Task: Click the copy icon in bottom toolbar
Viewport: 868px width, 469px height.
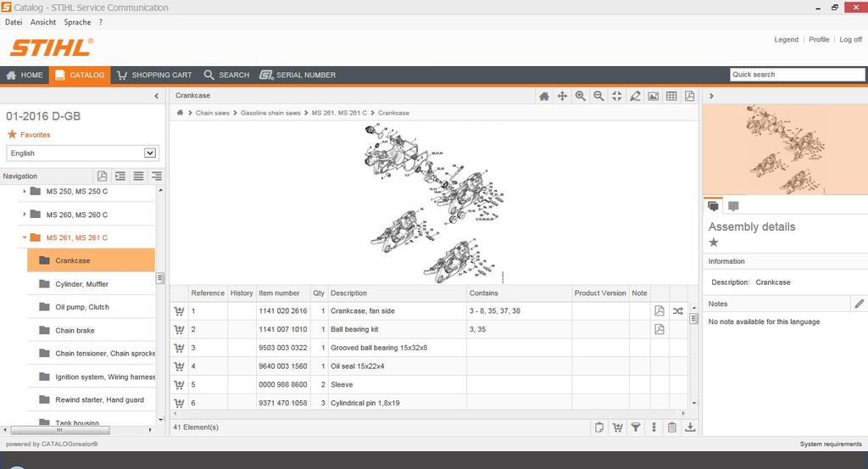Action: [599, 427]
